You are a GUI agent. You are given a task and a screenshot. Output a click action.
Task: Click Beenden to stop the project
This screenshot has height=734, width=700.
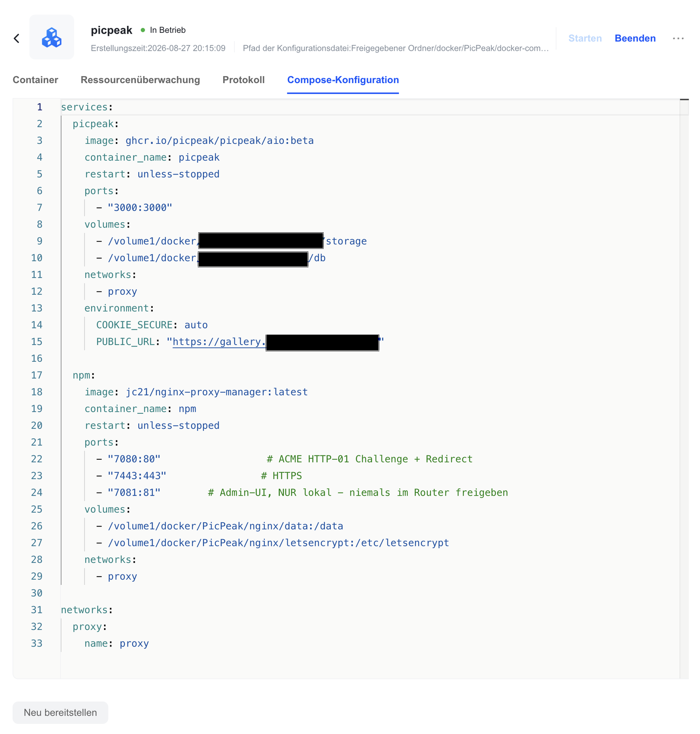click(x=635, y=38)
